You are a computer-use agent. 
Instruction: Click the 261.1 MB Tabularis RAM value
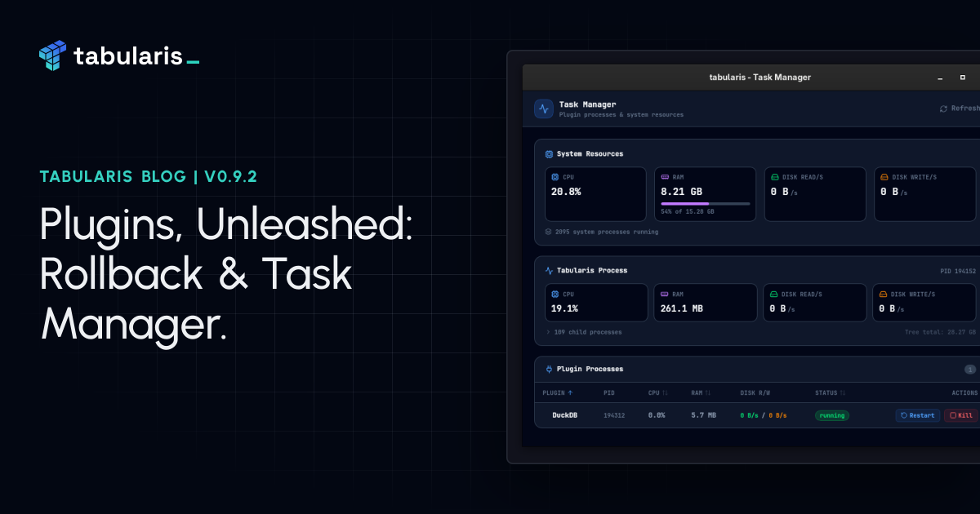(682, 308)
